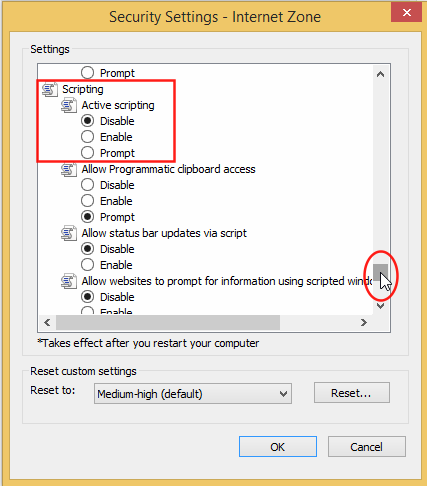The height and width of the screenshot is (486, 427).
Task: Choose Enable for Programmatic clipboard access
Action: (x=87, y=201)
